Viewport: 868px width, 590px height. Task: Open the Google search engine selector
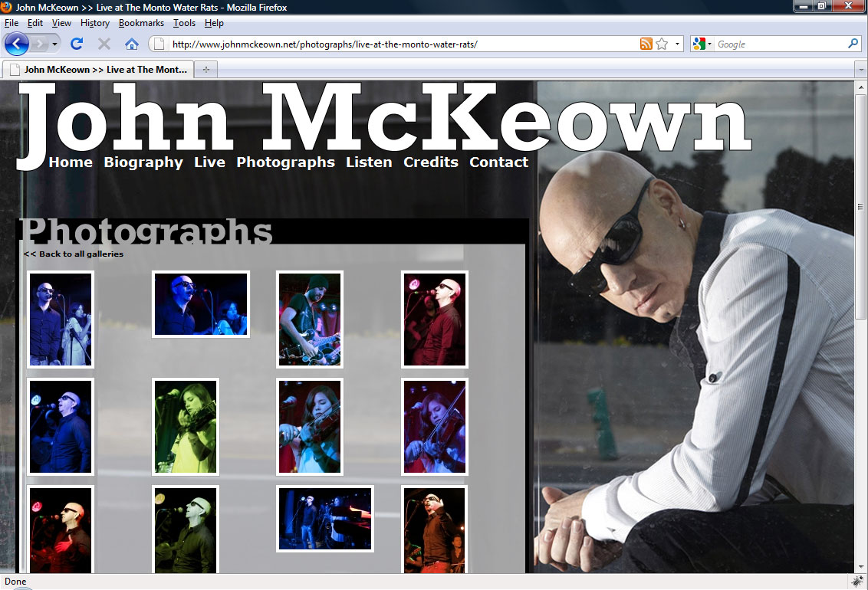tap(702, 44)
